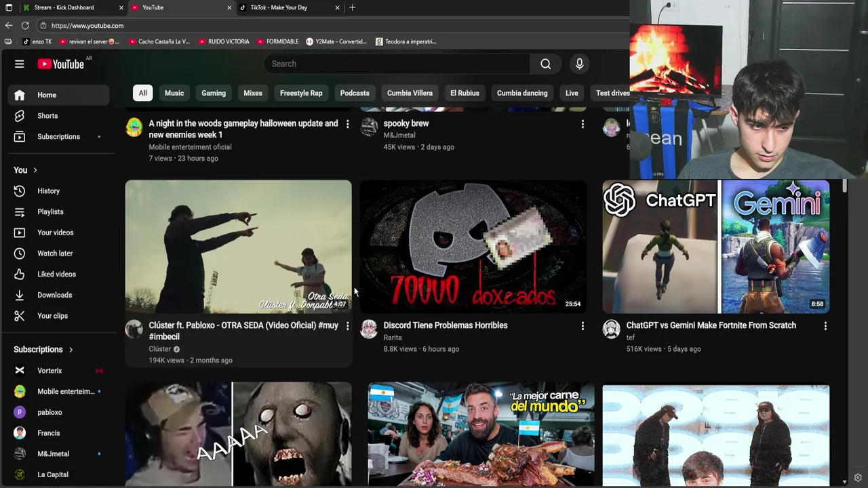Screen dimensions: 868x488
Task: Select the Freestyle Rap chip
Action: [x=301, y=93]
